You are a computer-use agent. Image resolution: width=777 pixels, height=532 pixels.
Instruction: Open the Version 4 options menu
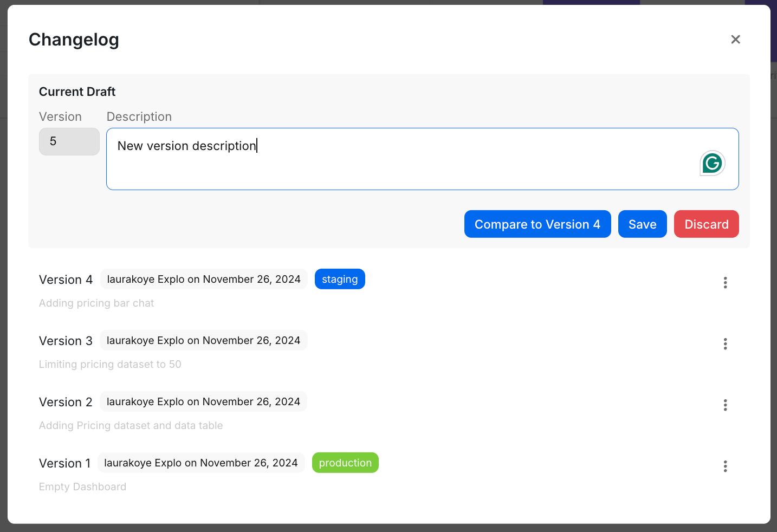point(725,283)
